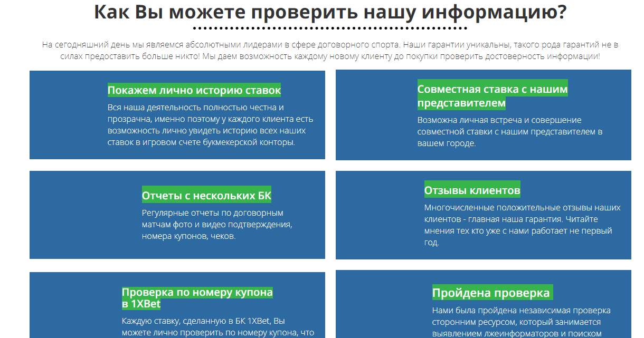Screen dimensions: 644x338
Task: Click the text starting 'Каждую ставку, сделанную в БК 1XBet'
Action: 218,327
